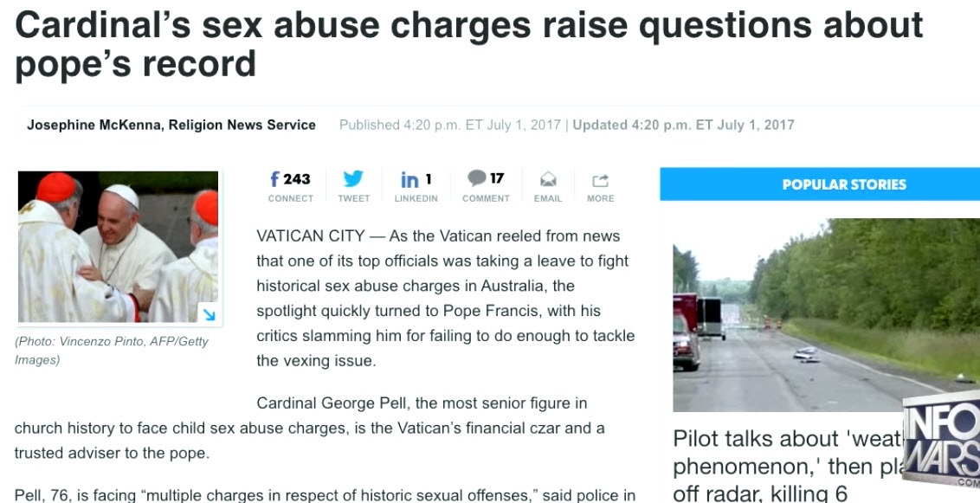The image size is (980, 503).
Task: Click the Pope Francis article photo
Action: 118,247
